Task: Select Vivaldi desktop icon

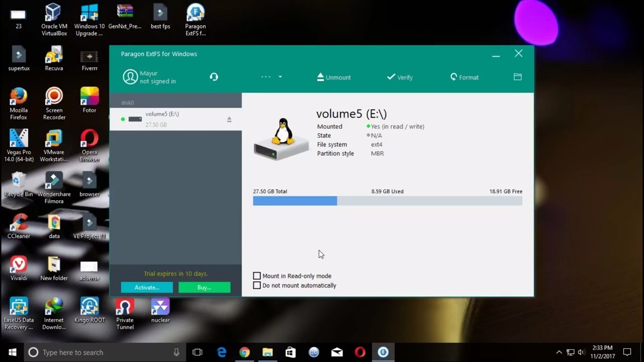Action: 19,268
